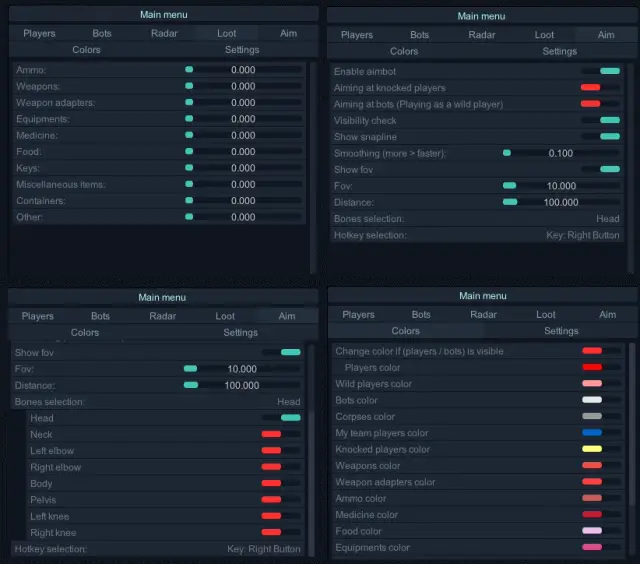Click the Key: Right Button hotkey in bottom-left panel
640x564 pixels.
263,549
